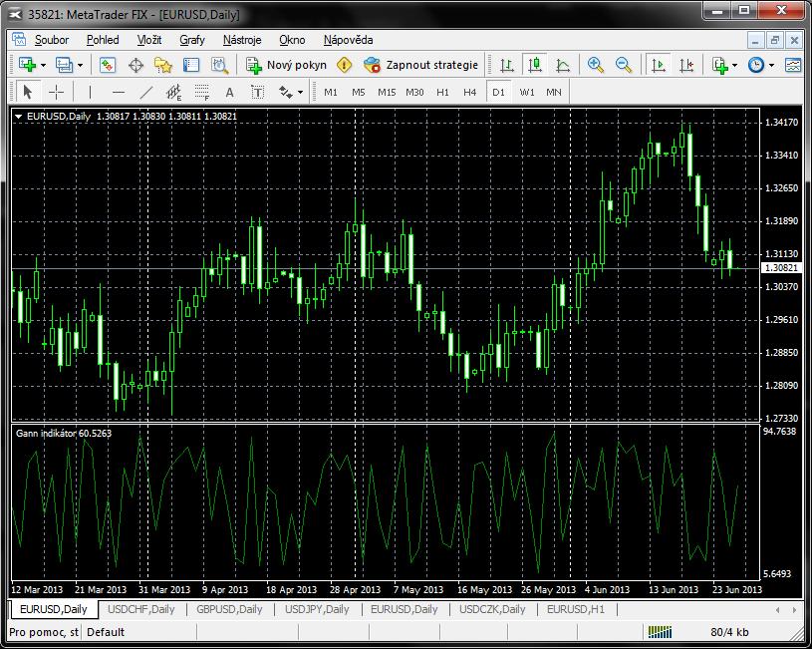Click the New Chart icon
Screen dimensions: 812x649
[27, 65]
